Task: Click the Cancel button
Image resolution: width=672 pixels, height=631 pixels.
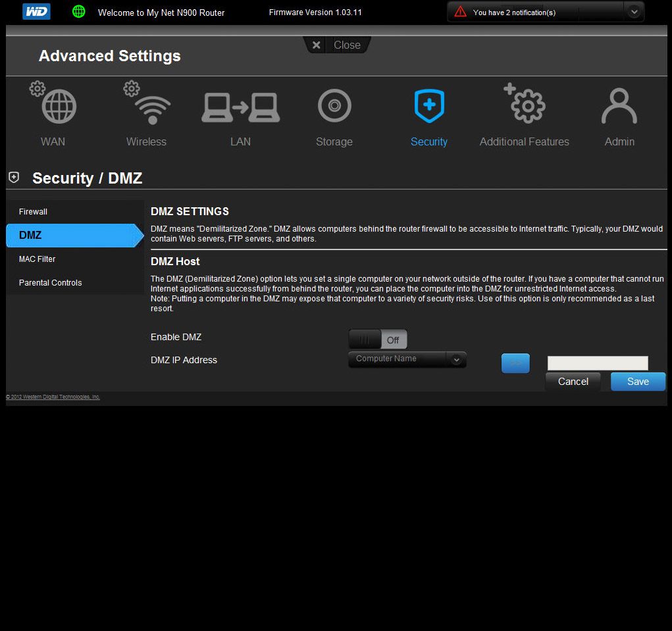Action: click(573, 382)
